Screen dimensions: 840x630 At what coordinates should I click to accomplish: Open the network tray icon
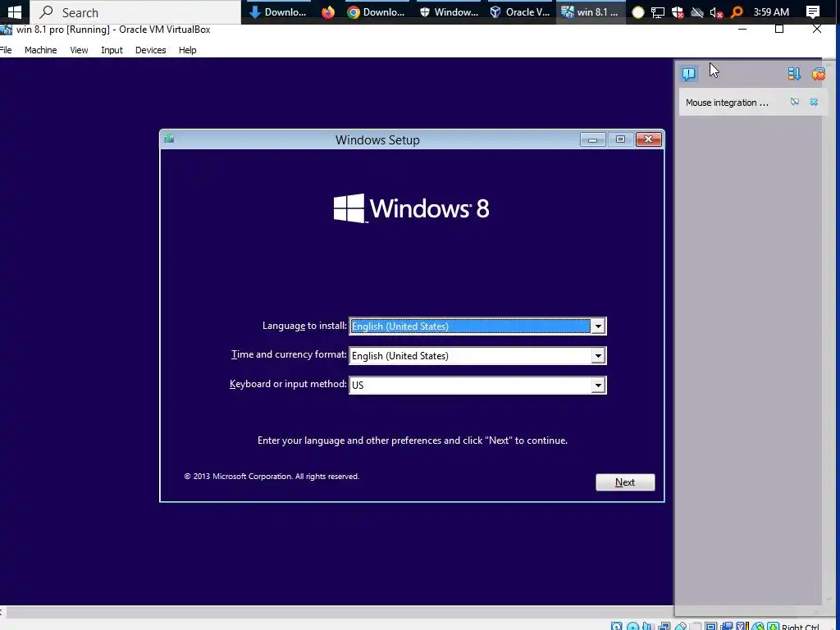tap(658, 12)
